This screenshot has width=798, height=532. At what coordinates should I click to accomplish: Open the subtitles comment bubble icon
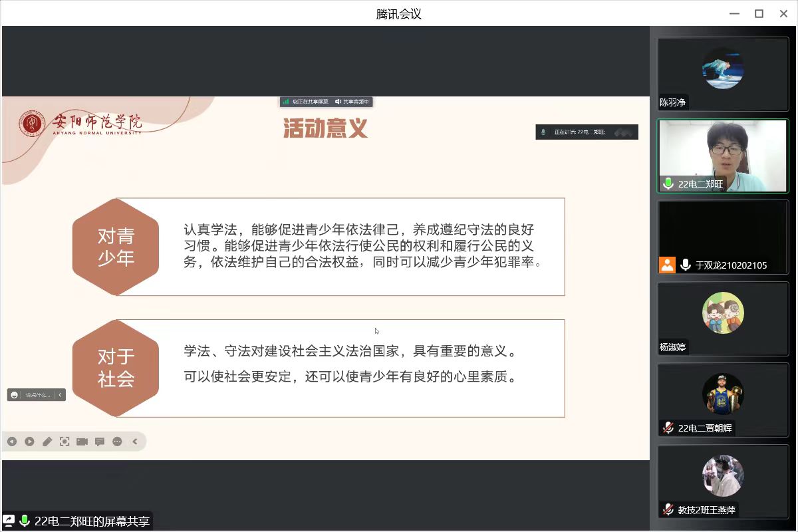coord(100,442)
